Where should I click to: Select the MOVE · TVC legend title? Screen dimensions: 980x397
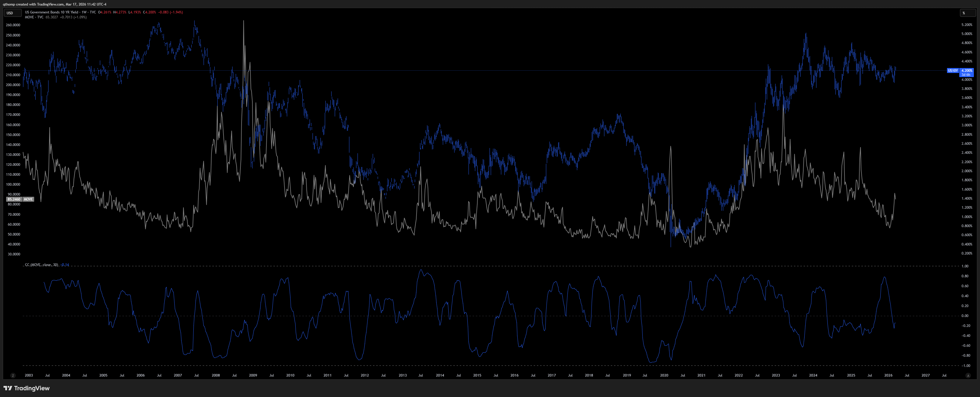34,17
